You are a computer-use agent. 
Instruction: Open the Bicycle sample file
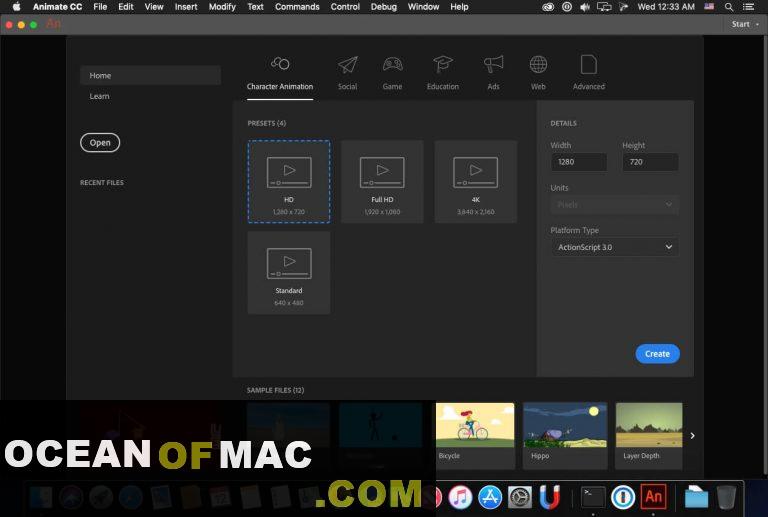(475, 435)
